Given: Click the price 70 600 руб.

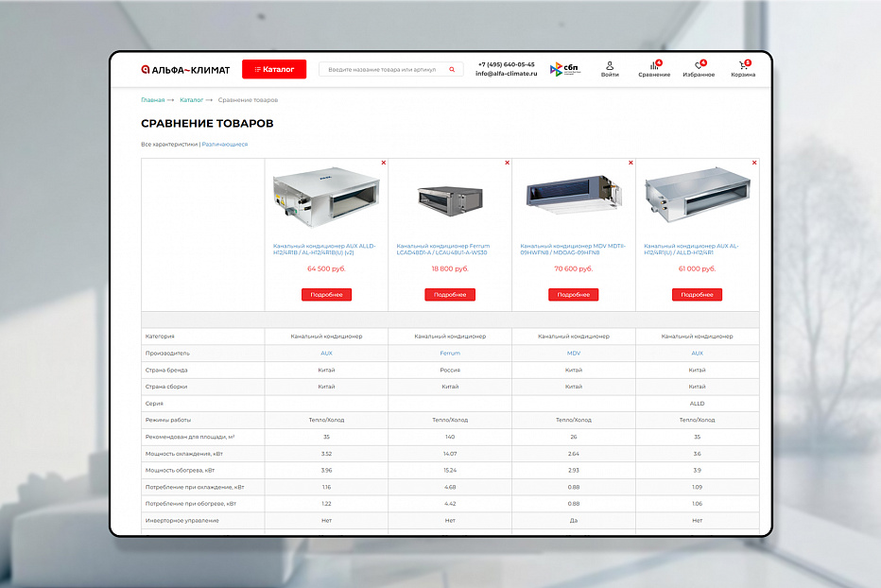Looking at the screenshot, I should (574, 268).
